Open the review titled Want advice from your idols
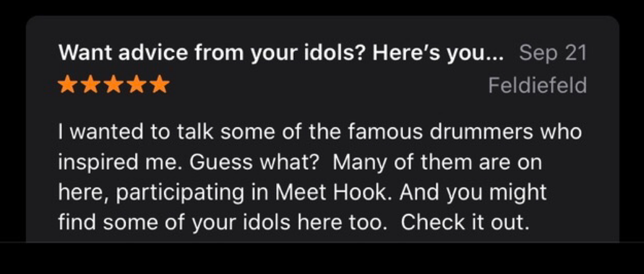The image size is (644, 274). click(281, 53)
